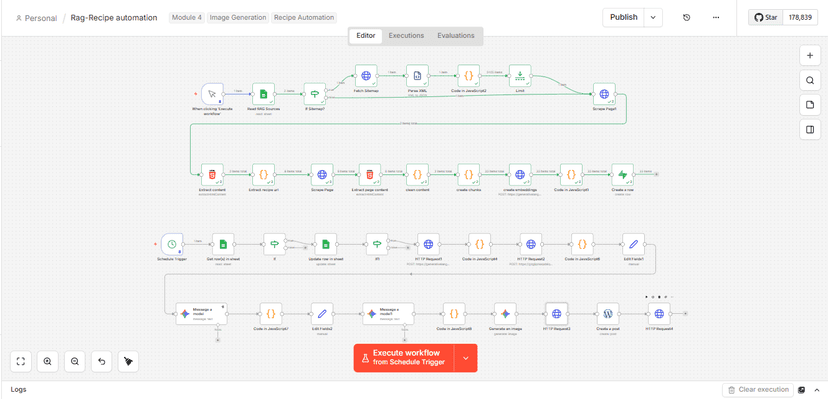The image size is (828, 399).
Task: Add a node with plus button
Action: (x=810, y=55)
